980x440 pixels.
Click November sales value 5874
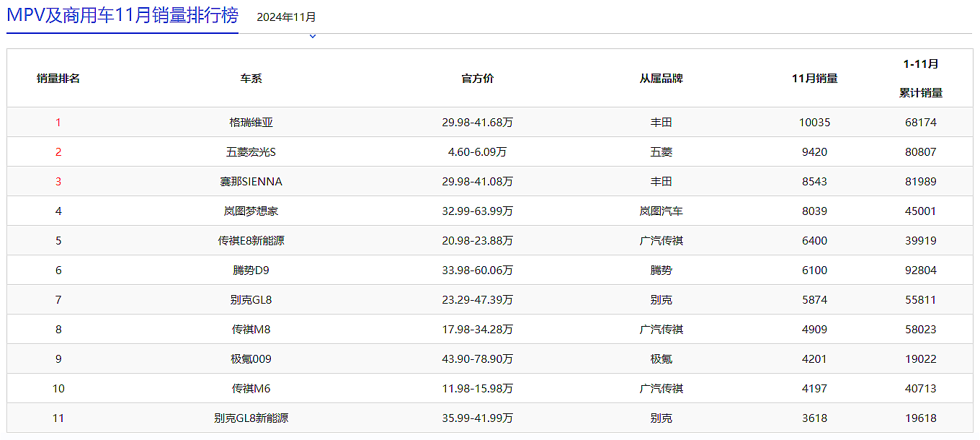(815, 300)
